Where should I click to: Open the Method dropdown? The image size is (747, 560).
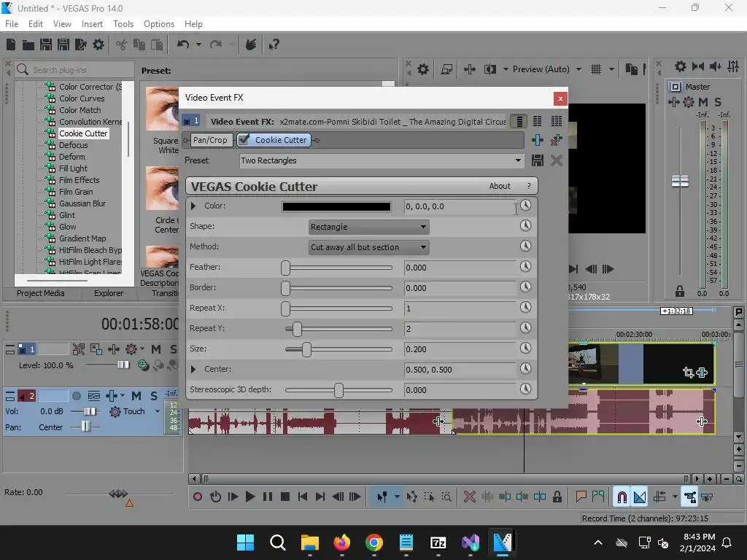(x=368, y=247)
